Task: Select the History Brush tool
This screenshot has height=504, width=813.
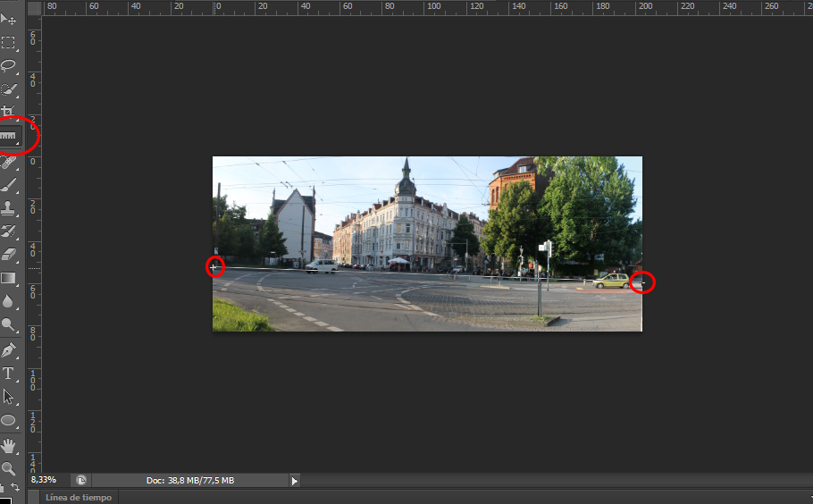Action: pos(9,231)
